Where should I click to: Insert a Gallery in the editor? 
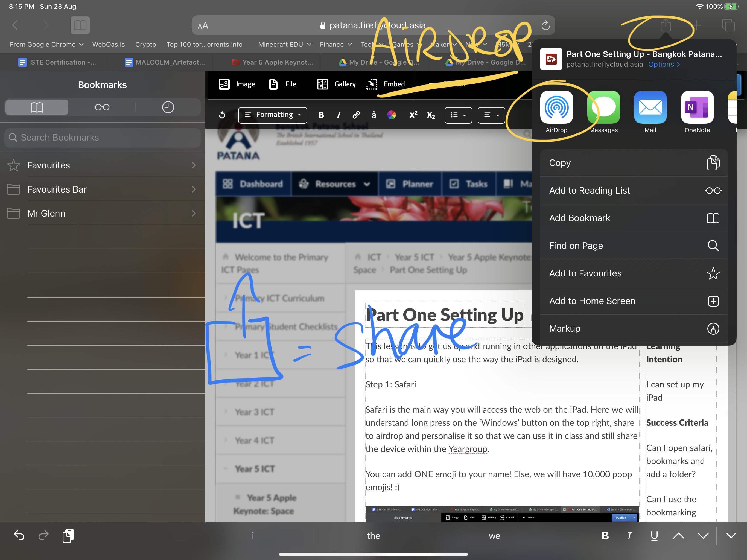pos(336,84)
